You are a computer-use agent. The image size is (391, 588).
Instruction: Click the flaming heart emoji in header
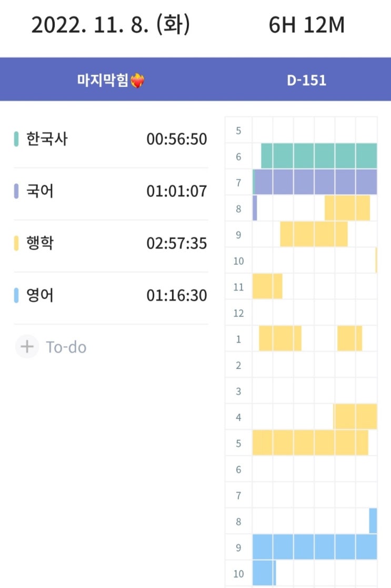137,81
